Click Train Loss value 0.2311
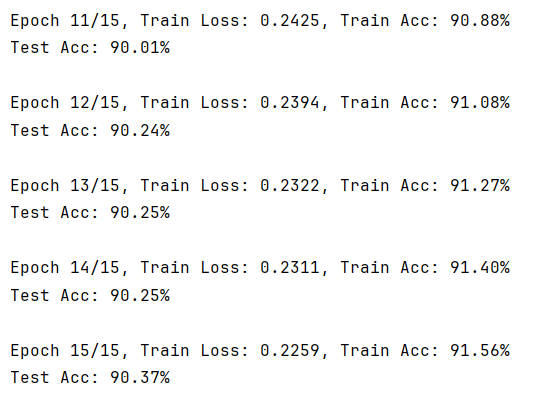The width and height of the screenshot is (543, 396). click(x=290, y=268)
